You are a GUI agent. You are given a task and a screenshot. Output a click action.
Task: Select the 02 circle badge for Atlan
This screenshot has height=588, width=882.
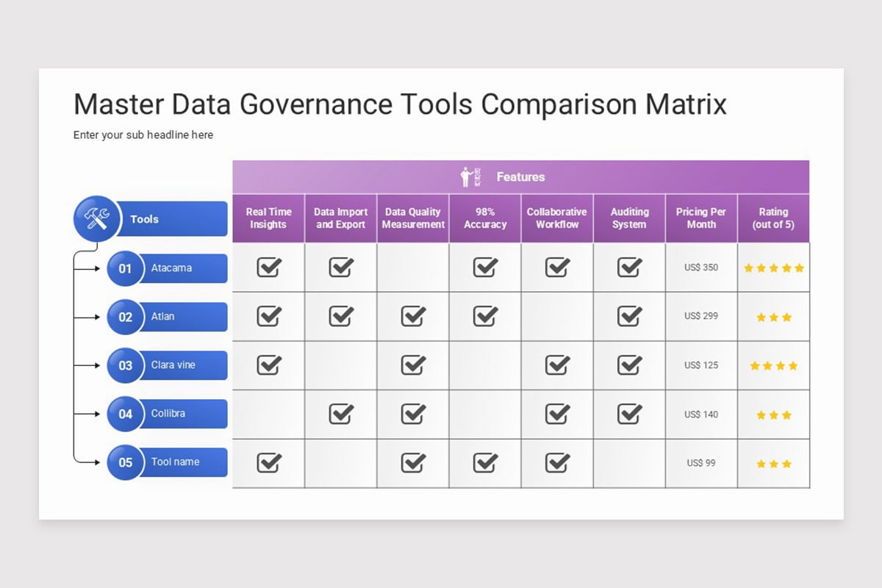(126, 317)
